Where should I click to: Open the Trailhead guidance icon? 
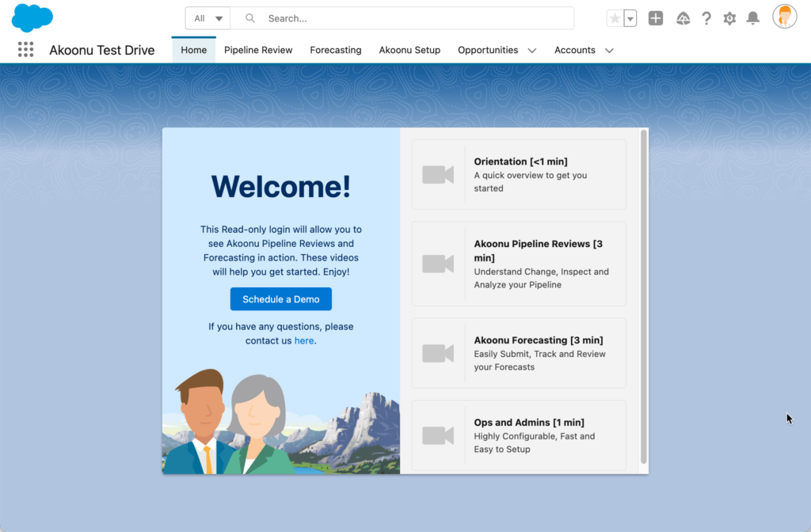pos(683,18)
